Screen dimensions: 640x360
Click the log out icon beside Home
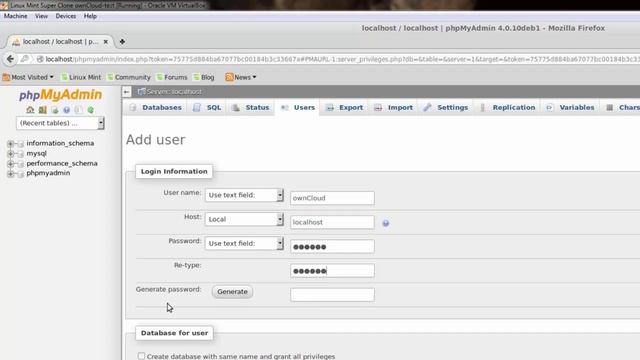coord(42,110)
